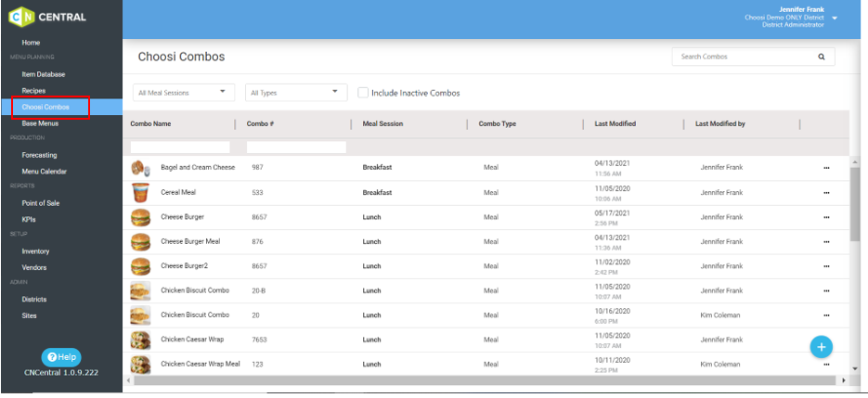Open Point of Sale reports
The width and height of the screenshot is (868, 398).
click(41, 203)
